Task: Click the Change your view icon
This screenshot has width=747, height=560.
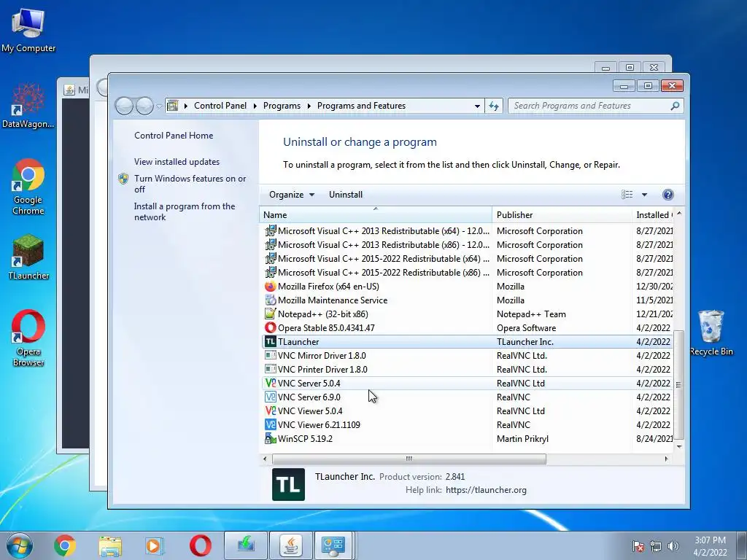Action: 627,194
